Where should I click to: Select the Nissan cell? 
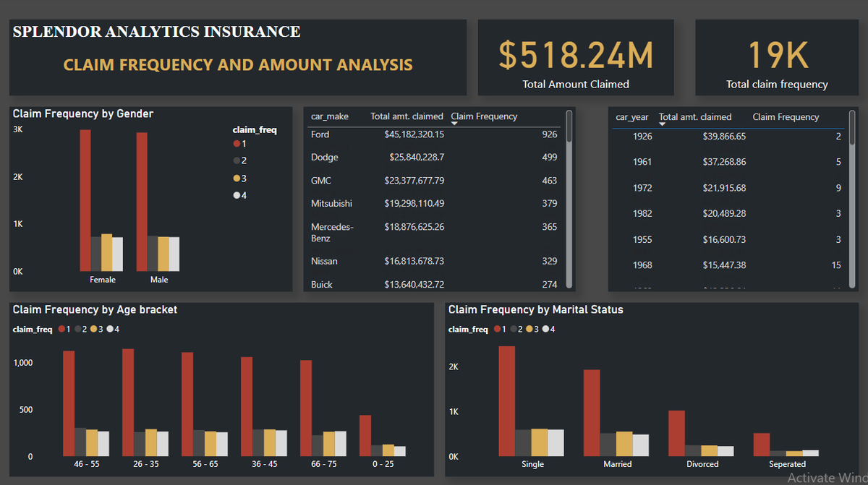tap(324, 261)
